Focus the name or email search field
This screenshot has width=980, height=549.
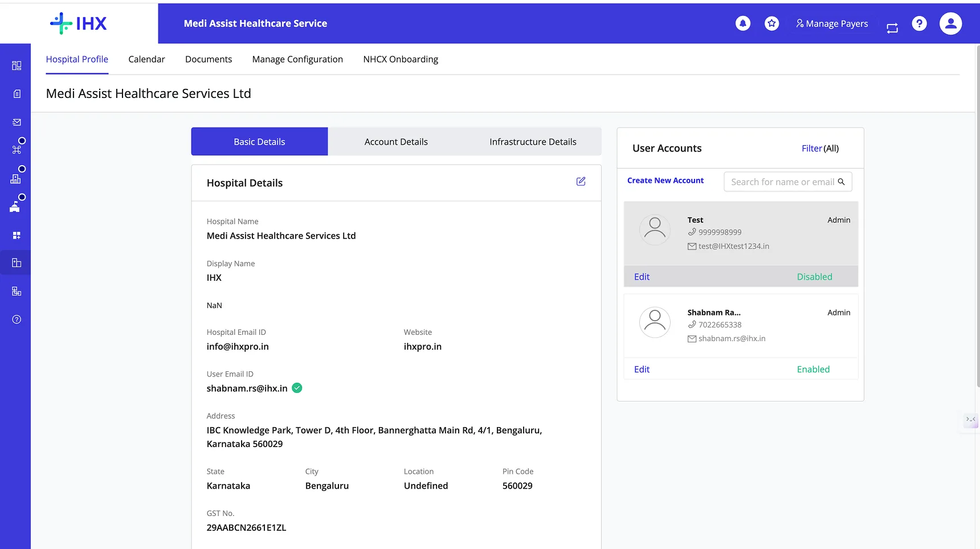pyautogui.click(x=788, y=182)
